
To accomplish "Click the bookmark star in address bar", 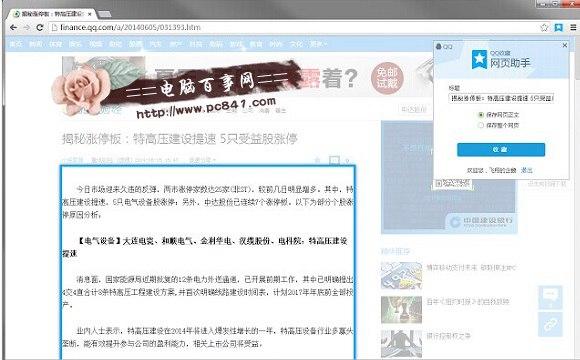I will [544, 27].
